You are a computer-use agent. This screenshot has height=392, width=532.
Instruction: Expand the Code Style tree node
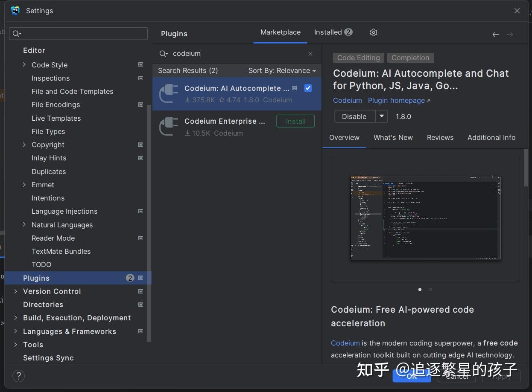[x=24, y=65]
